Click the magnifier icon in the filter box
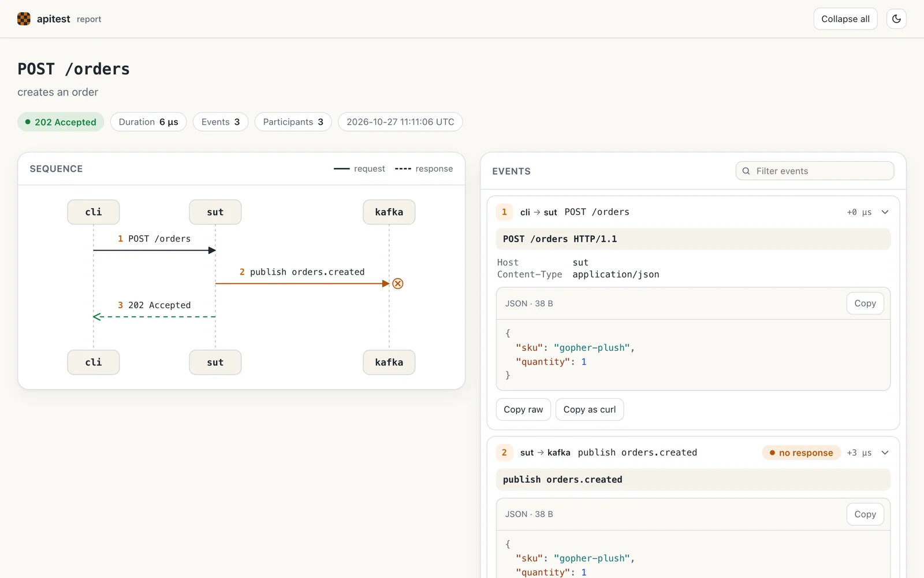This screenshot has height=578, width=924. [746, 171]
